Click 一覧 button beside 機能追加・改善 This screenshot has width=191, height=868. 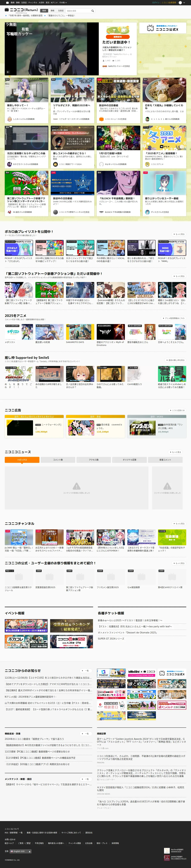point(86,734)
